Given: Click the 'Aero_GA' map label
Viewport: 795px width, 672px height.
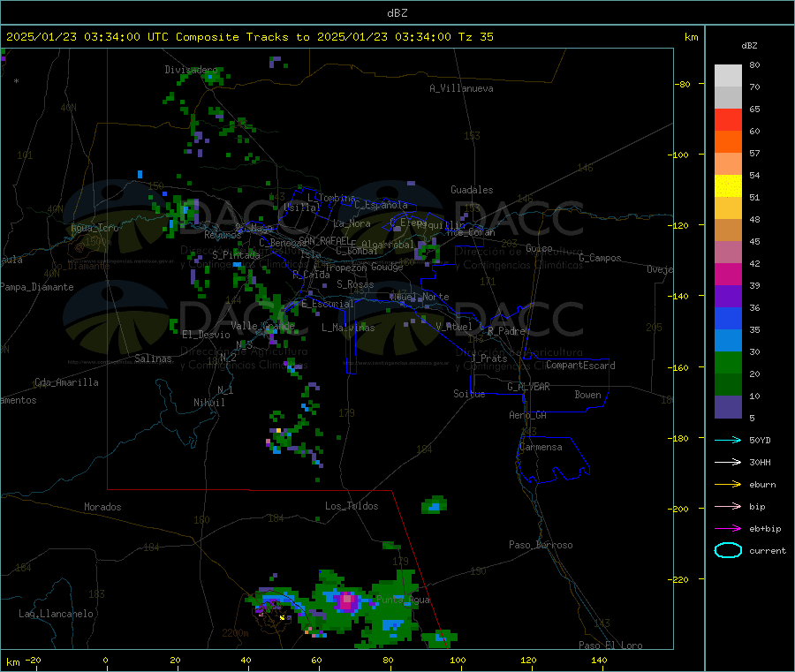Looking at the screenshot, I should 528,415.
